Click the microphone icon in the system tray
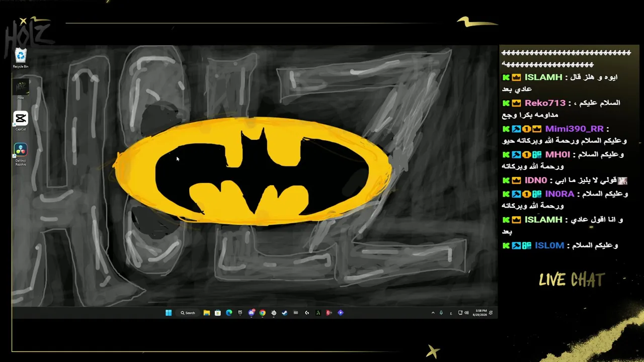The width and height of the screenshot is (644, 362). click(x=441, y=313)
